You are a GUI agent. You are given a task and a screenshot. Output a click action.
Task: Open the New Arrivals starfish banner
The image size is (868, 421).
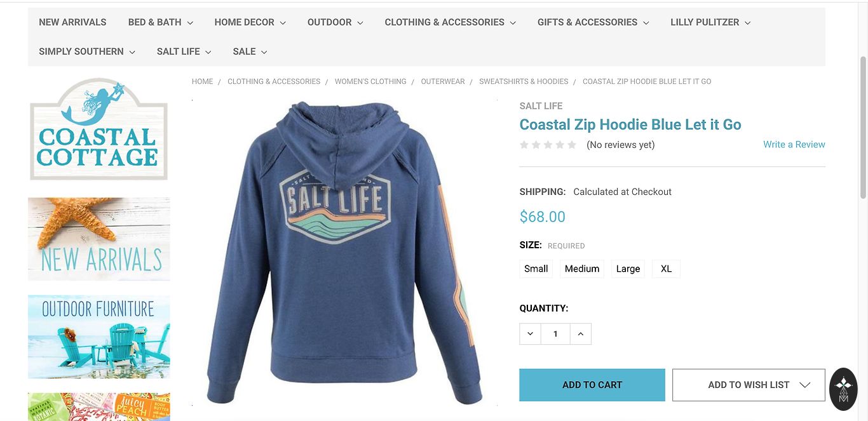pos(99,239)
